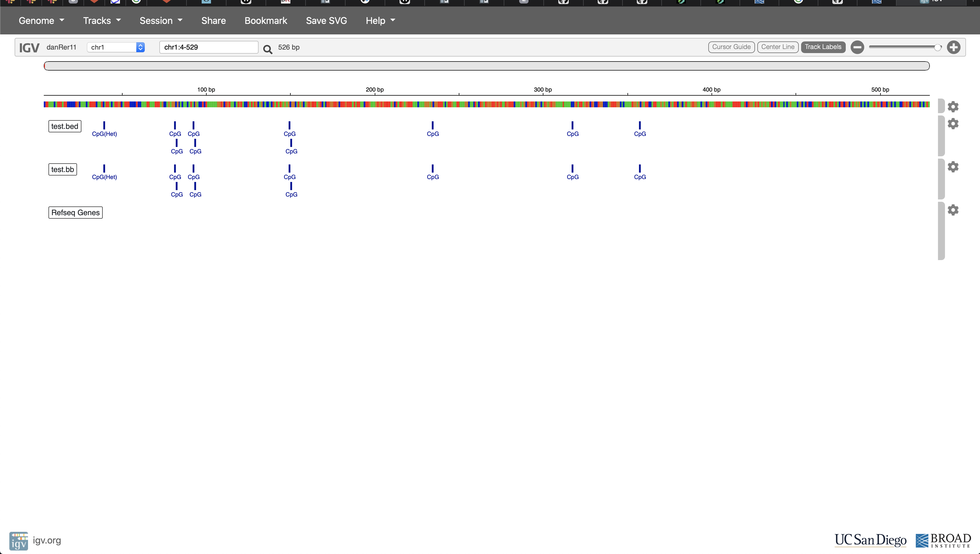Viewport: 980px width, 554px height.
Task: Open the chr1 chromosome selector
Action: click(x=115, y=47)
